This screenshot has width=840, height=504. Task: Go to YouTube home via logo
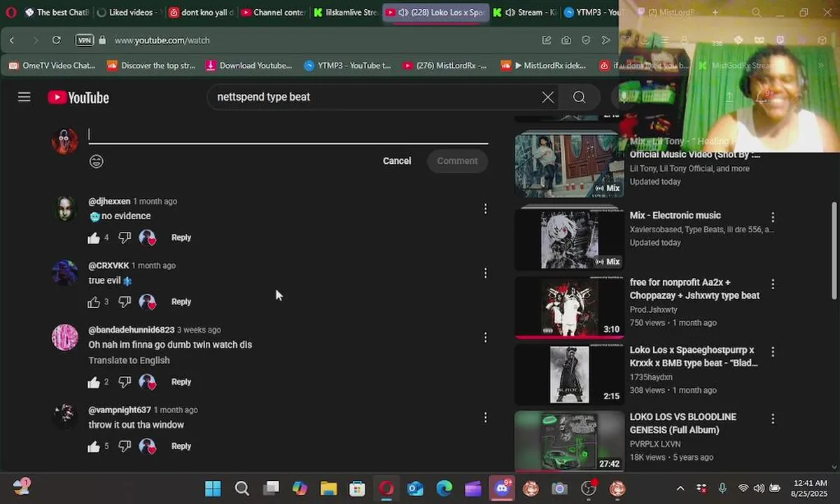pos(78,97)
